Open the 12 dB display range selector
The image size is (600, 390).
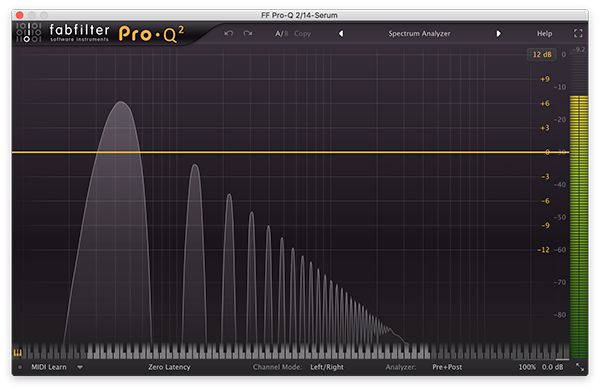click(542, 54)
